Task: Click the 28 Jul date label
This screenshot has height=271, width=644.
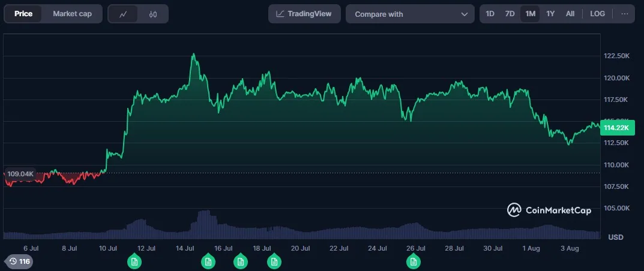Action: tap(454, 248)
